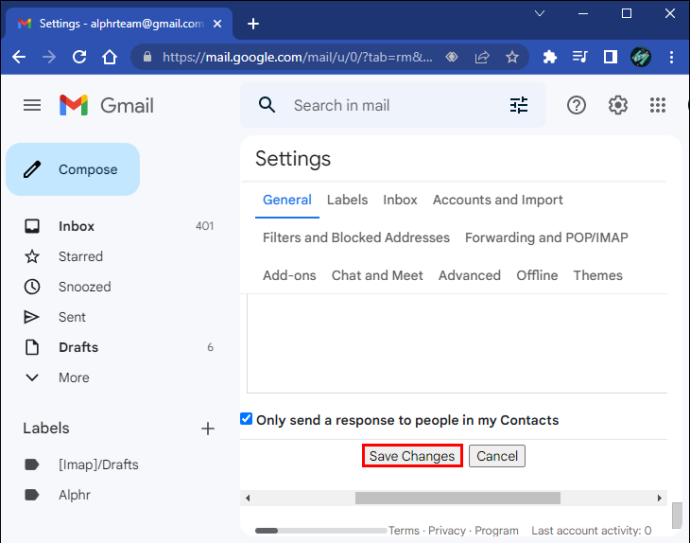Open Gmail settings gear icon

[x=618, y=105]
